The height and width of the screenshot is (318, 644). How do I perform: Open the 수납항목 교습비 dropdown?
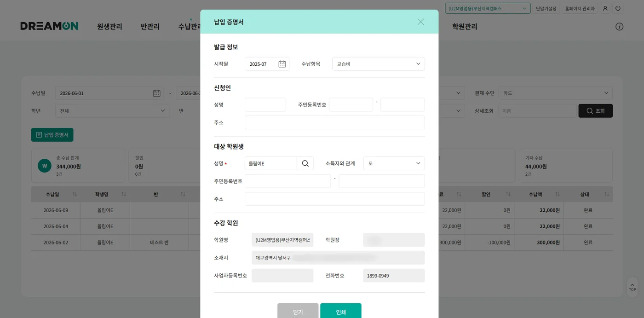(x=379, y=64)
